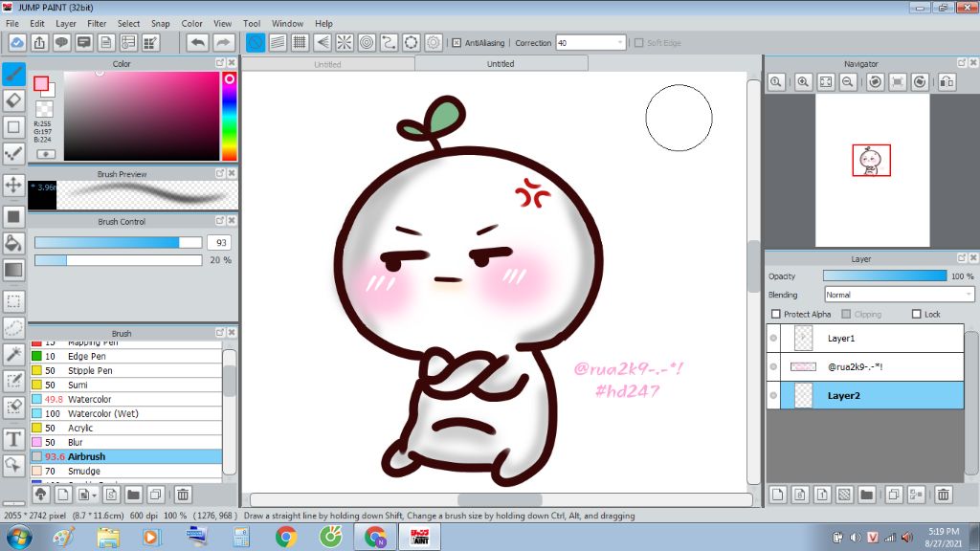Close the Brush Preview panel

tap(232, 173)
